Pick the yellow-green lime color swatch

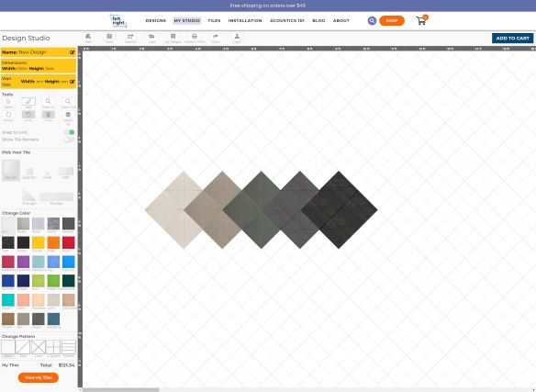pos(39,281)
